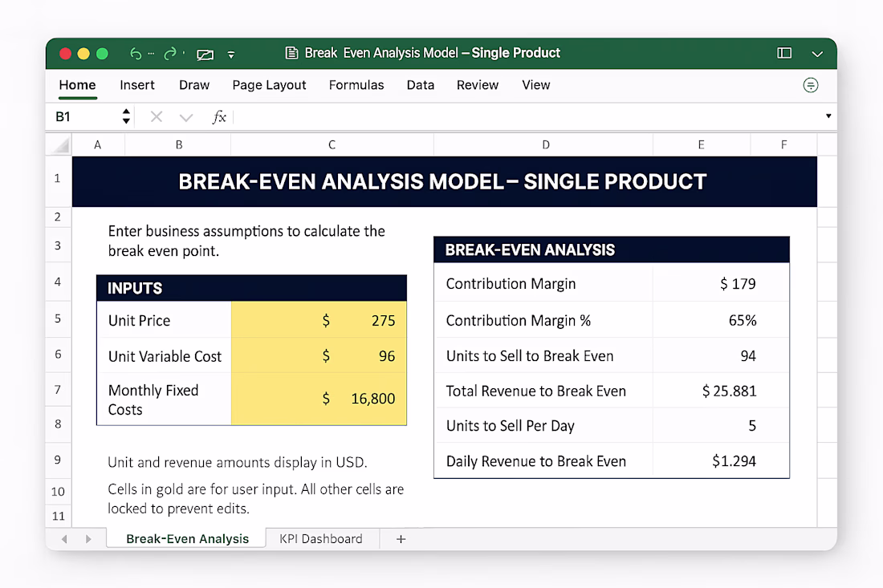Open the Customize Quick Access Toolbar dropdown
The height and width of the screenshot is (588, 883).
[x=231, y=55]
